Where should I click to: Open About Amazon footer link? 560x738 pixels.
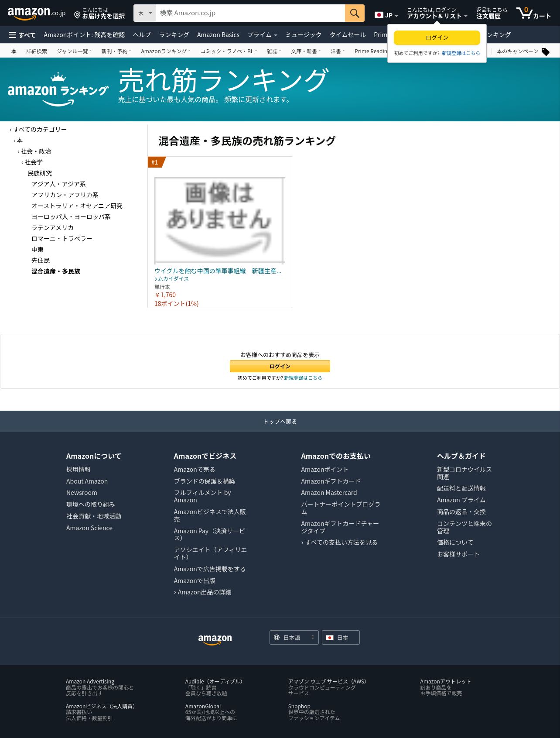[x=87, y=481]
